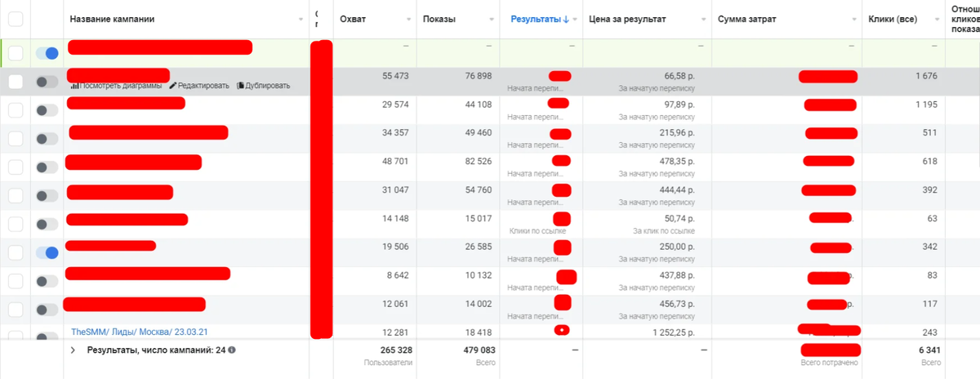Screen dimensions: 980x379
Task: Click the info icon beside campaign count 24
Action: pyautogui.click(x=232, y=350)
